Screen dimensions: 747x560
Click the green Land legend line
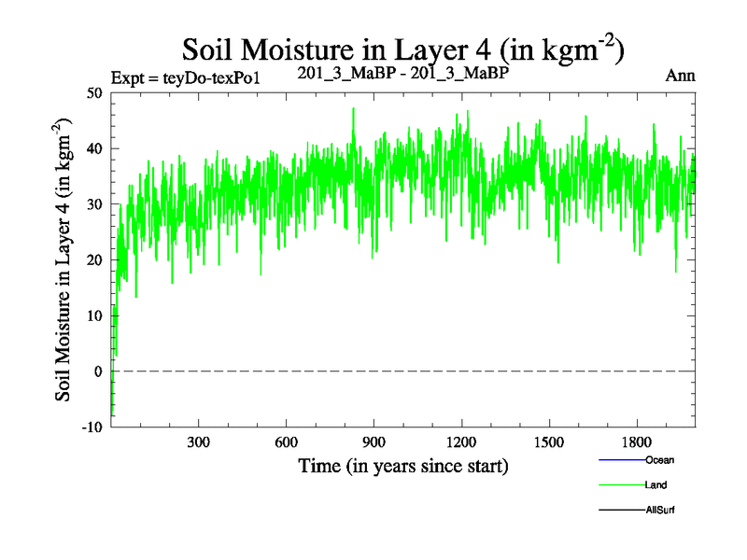coord(620,485)
